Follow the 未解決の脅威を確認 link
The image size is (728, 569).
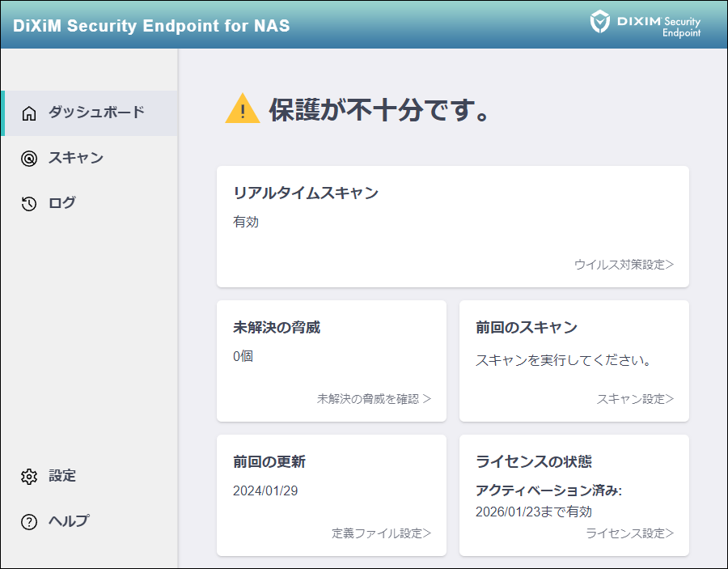(374, 399)
